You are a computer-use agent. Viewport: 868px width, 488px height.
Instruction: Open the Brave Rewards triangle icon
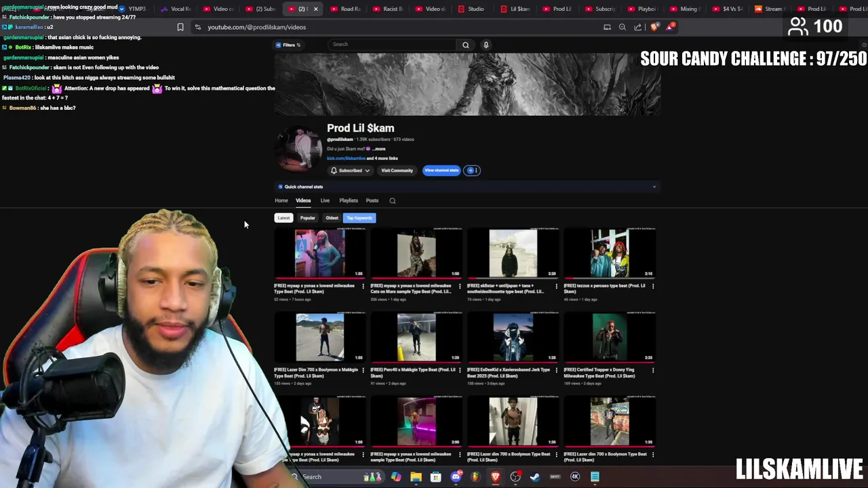coord(670,26)
